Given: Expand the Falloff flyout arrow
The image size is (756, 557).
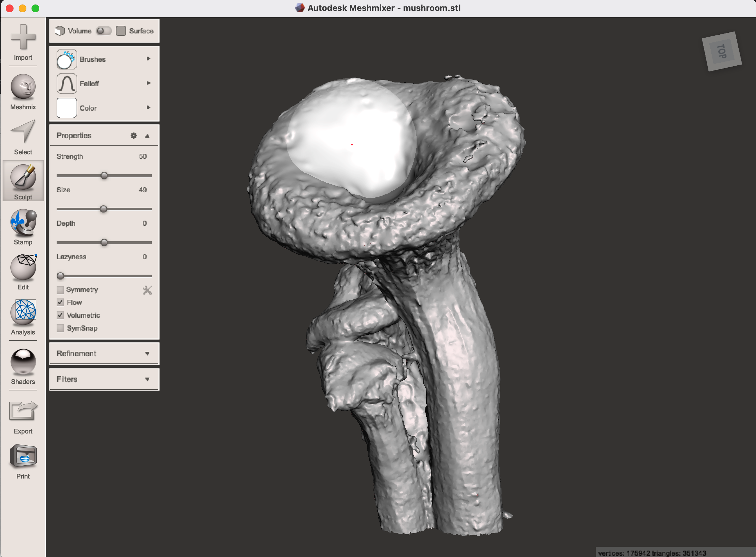Looking at the screenshot, I should [148, 83].
